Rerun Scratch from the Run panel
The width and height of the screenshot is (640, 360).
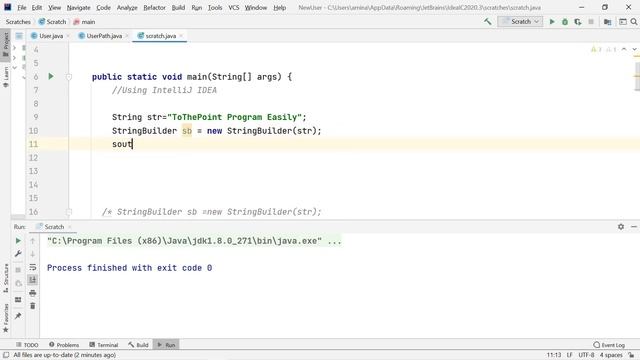point(18,241)
